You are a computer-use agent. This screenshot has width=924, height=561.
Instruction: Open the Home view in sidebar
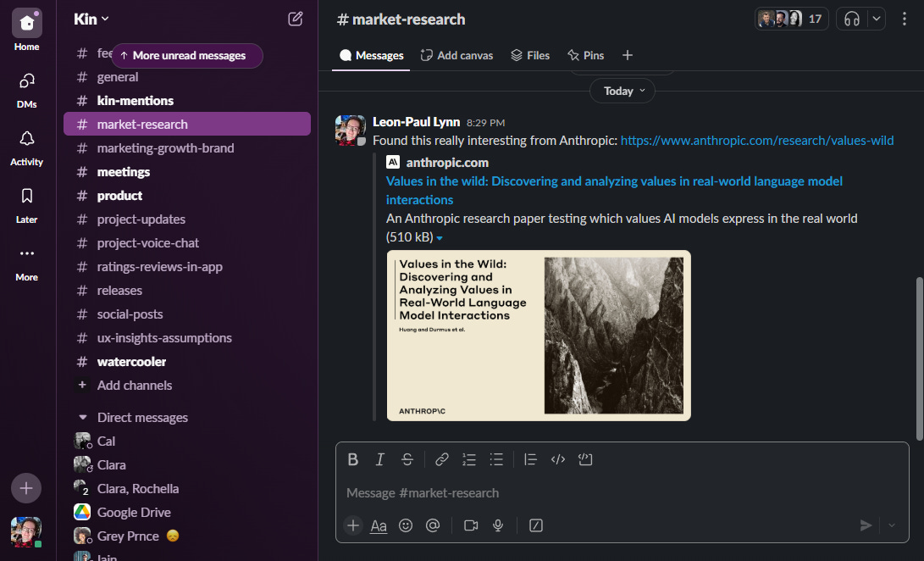pos(26,31)
